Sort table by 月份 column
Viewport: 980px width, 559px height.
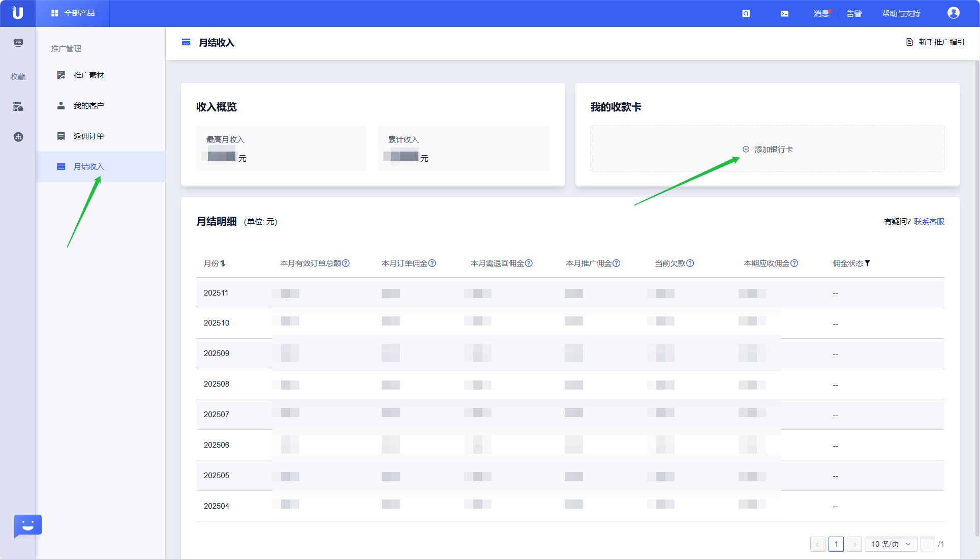223,263
